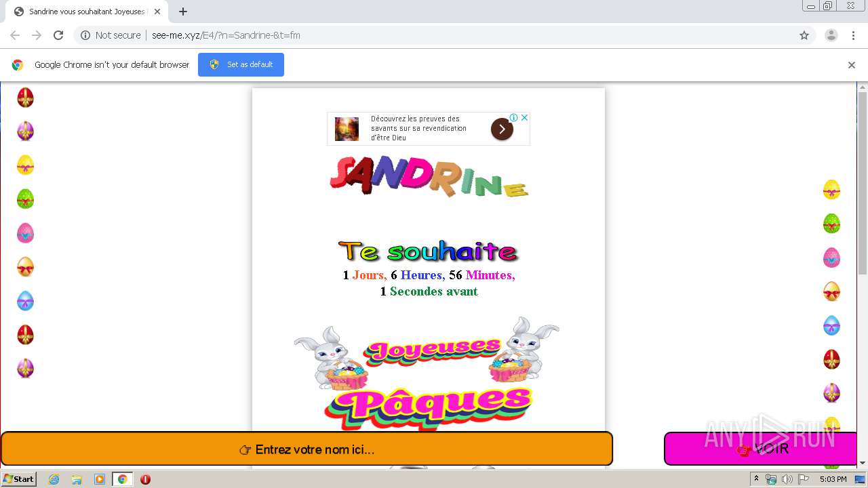868x488 pixels.
Task: Click show desktop tray icon
Action: [861, 479]
